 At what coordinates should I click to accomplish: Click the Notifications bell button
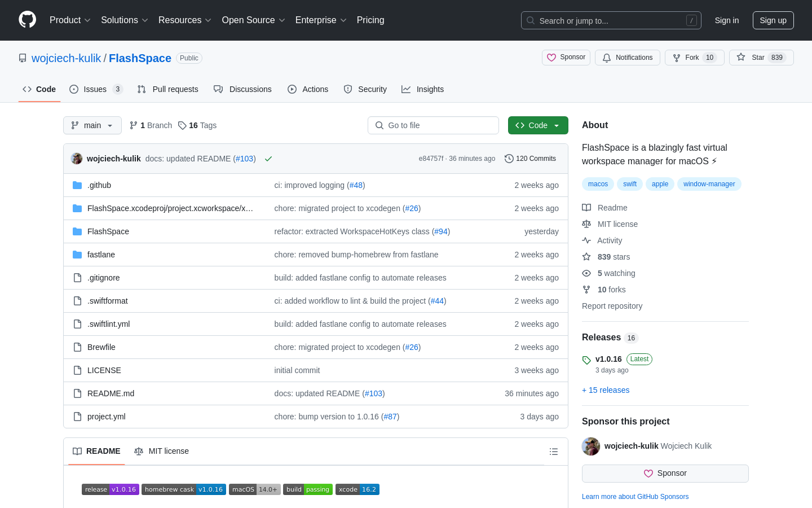[x=627, y=58]
